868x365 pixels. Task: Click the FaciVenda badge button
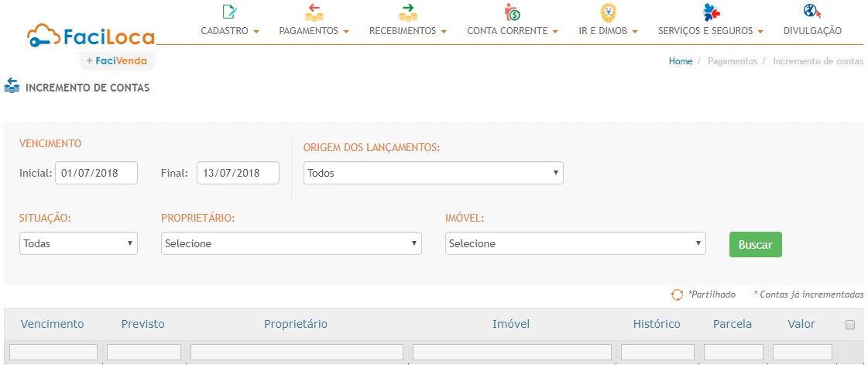pos(117,60)
